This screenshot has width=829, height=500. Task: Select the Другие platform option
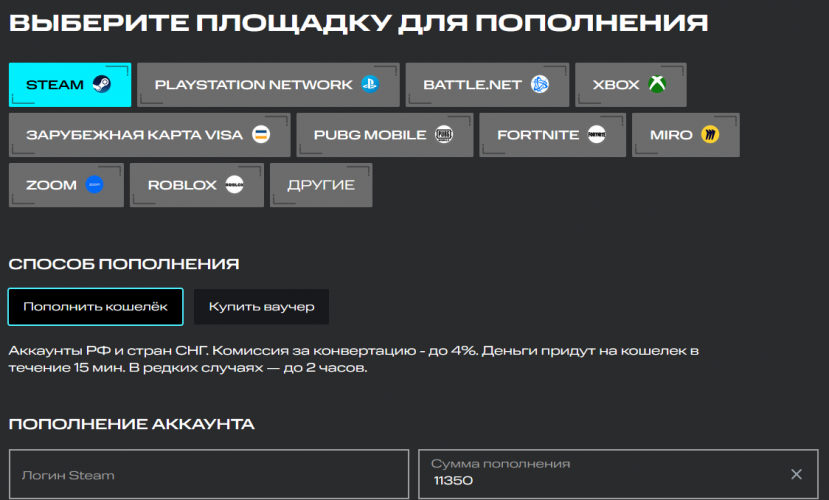[321, 185]
